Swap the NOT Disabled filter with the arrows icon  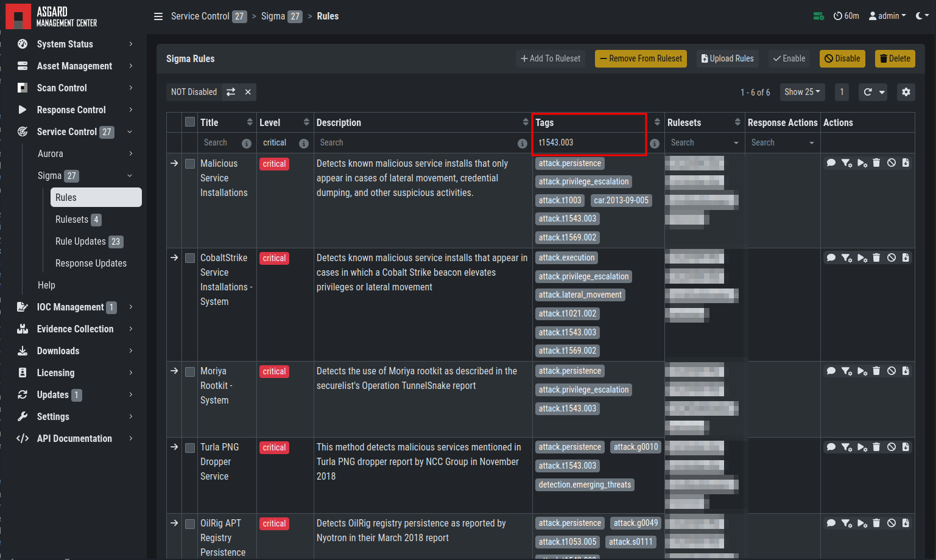(x=231, y=92)
